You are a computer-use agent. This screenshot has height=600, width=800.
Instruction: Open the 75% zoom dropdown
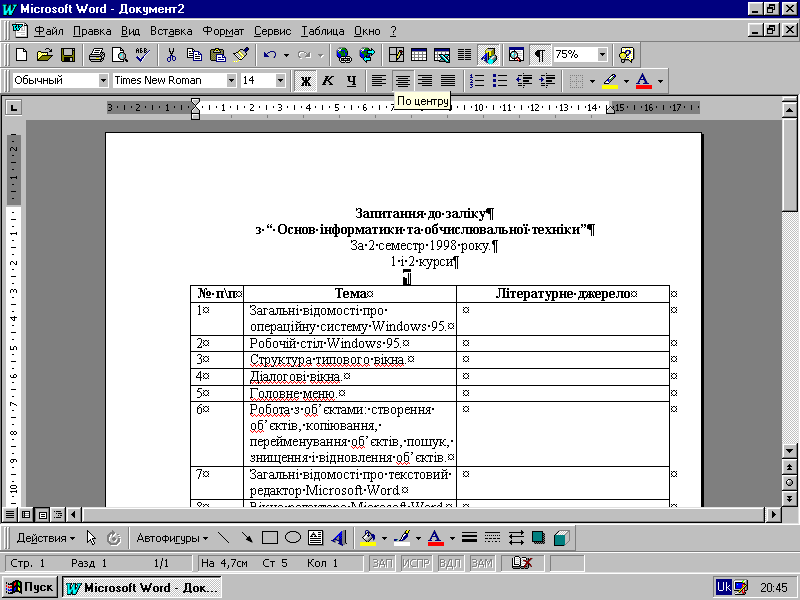[x=603, y=55]
